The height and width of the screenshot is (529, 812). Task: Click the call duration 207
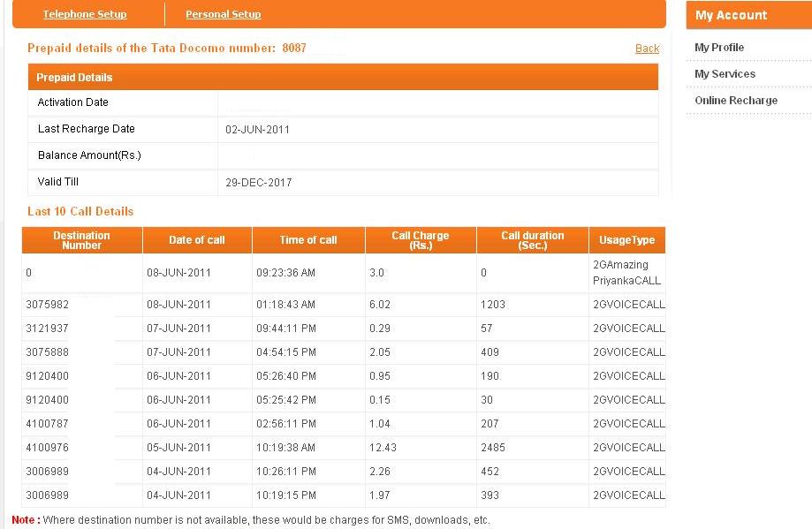coord(489,423)
